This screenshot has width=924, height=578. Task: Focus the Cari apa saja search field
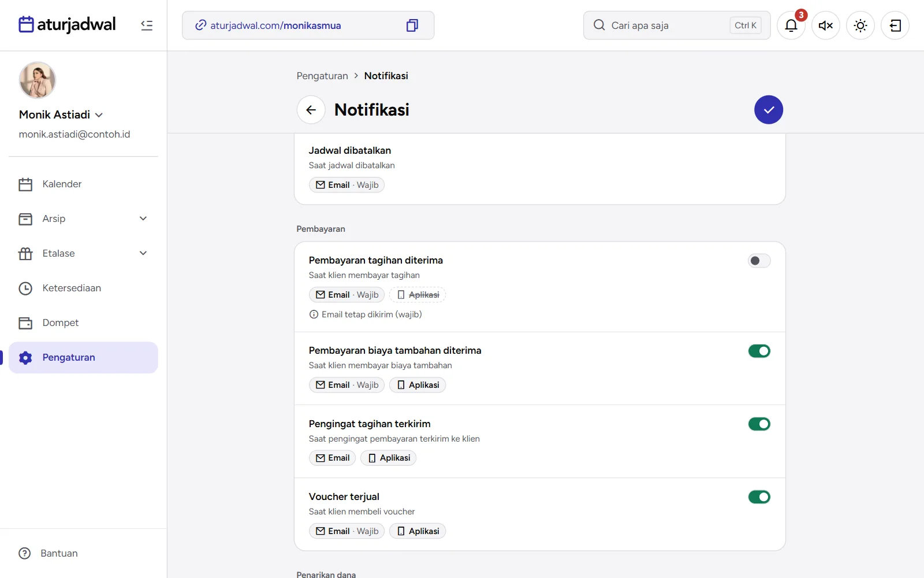coord(677,25)
